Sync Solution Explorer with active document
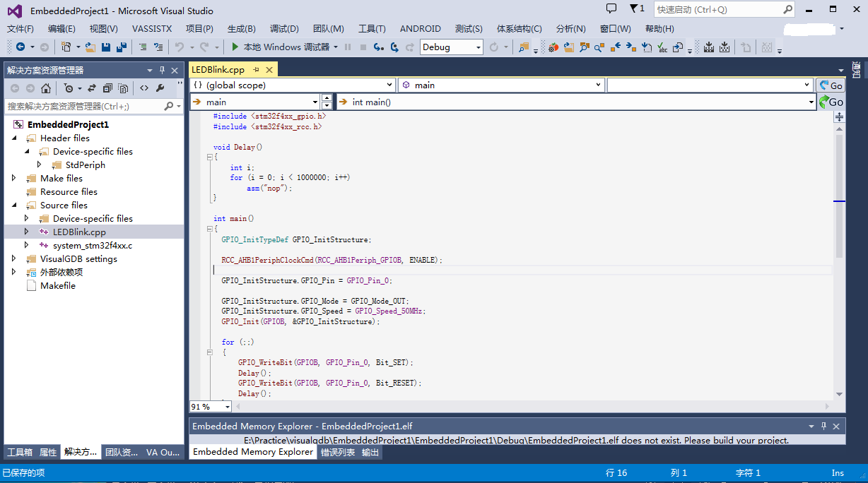Image resolution: width=868 pixels, height=483 pixels. pyautogui.click(x=92, y=88)
